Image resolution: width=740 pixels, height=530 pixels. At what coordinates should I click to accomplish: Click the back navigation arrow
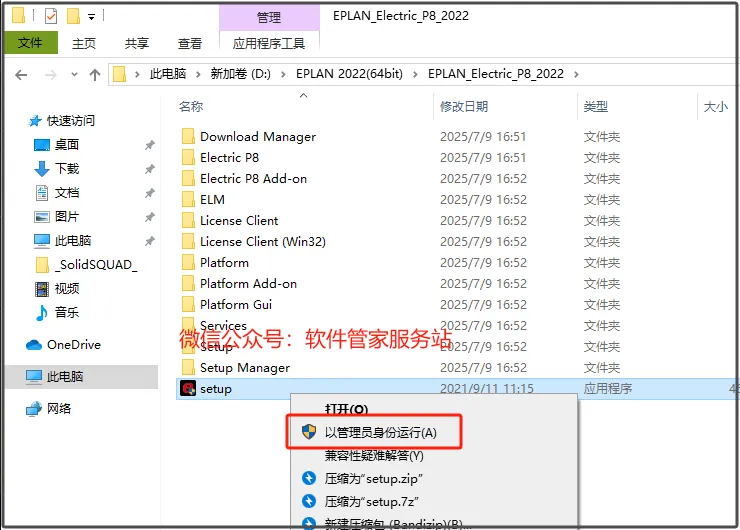[x=21, y=75]
